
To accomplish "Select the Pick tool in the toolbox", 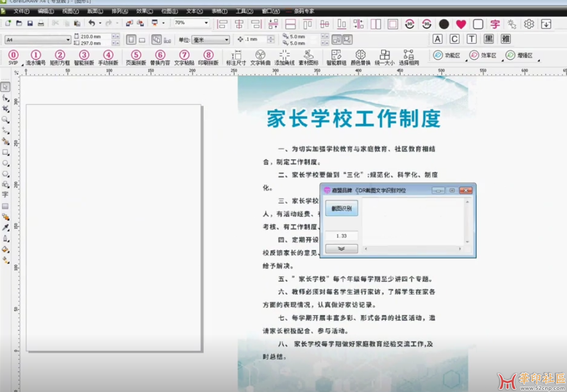I will 5,87.
